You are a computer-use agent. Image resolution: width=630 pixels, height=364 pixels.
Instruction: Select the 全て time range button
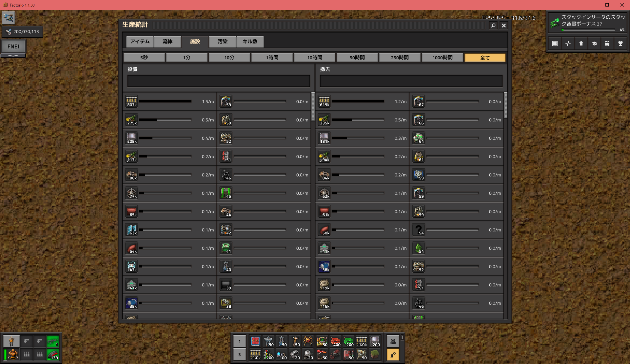[x=485, y=58]
